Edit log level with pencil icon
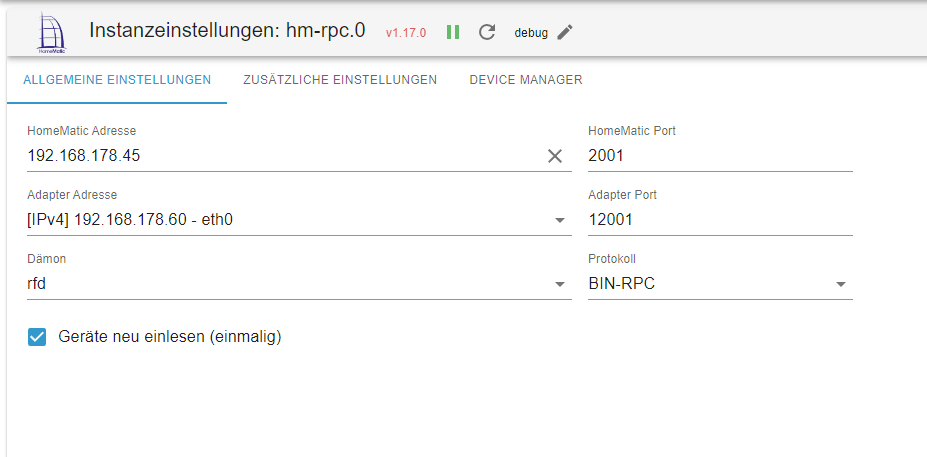The image size is (927, 457). [x=566, y=32]
